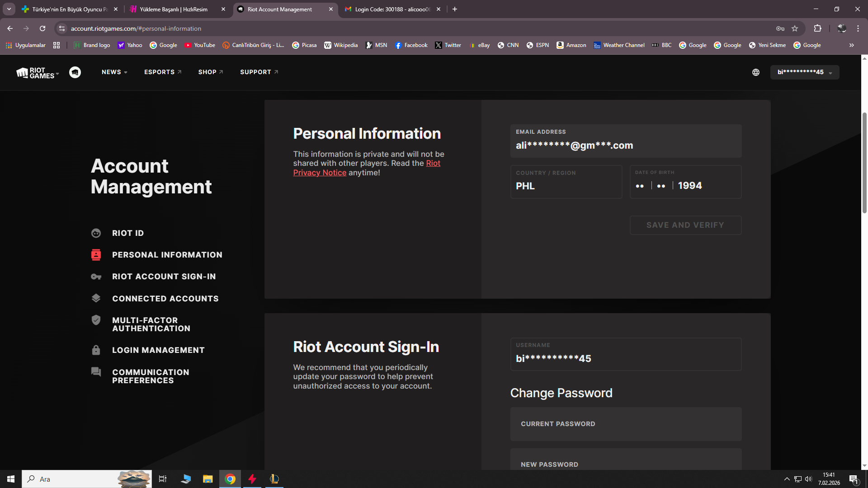The width and height of the screenshot is (868, 488).
Task: Open the Twitter bookmark
Action: coord(448,45)
